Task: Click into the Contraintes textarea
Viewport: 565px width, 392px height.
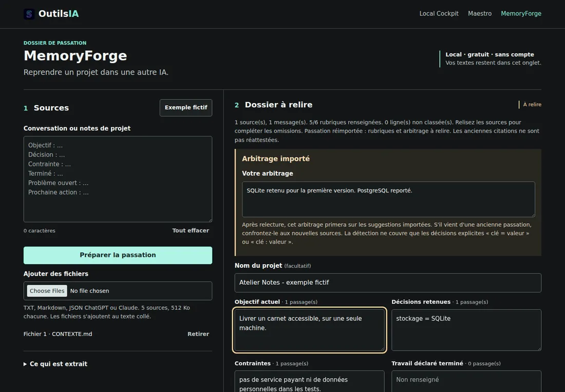Action: pos(310,382)
